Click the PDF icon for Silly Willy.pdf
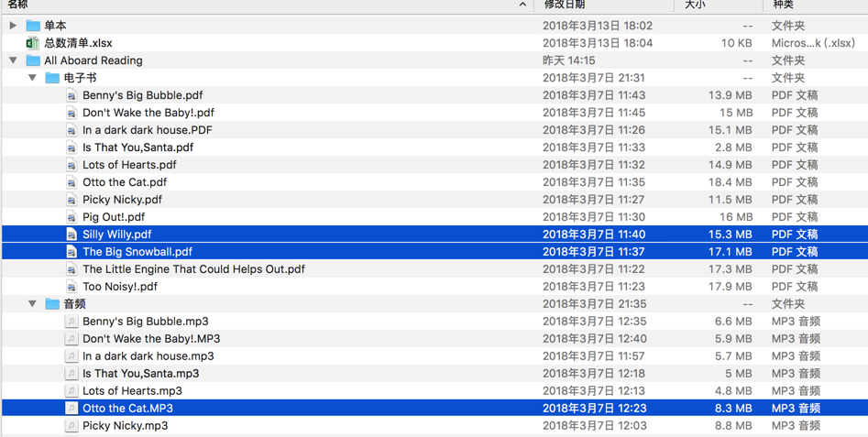 (x=71, y=235)
